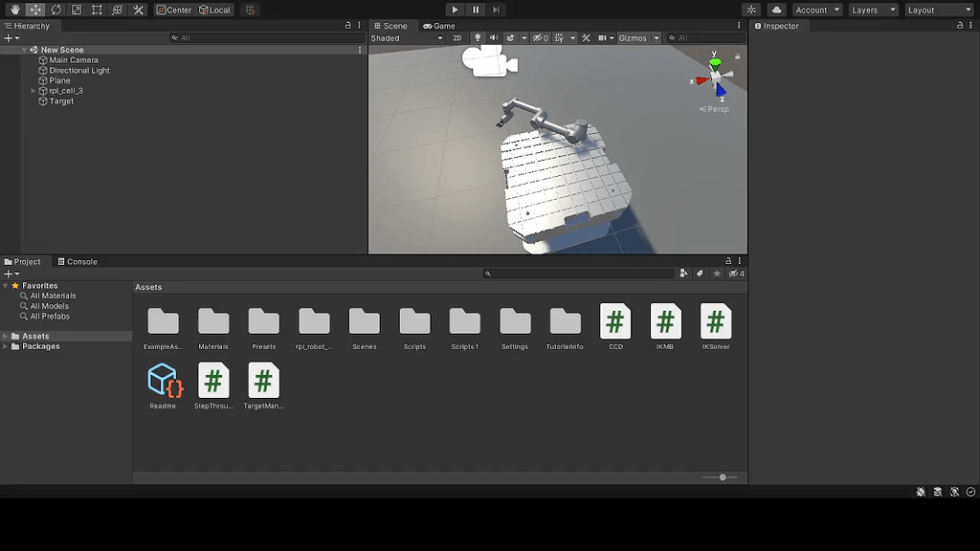Select the Move tool
Viewport: 980px width, 551px height.
pos(35,10)
